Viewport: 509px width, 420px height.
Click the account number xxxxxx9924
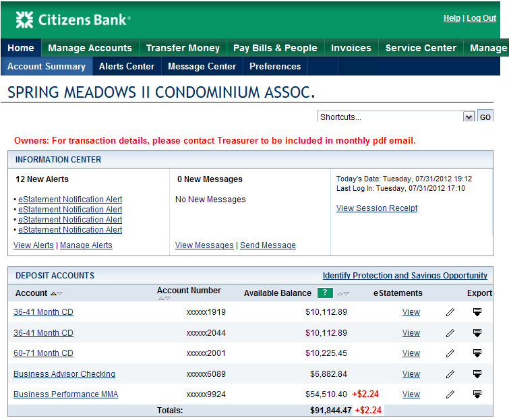(206, 394)
